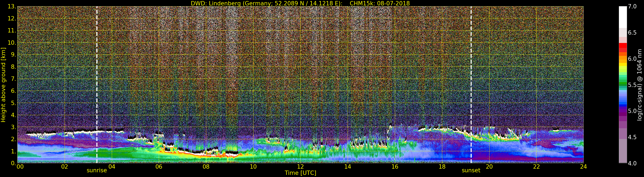Click the time axis tick '24'
644x177 pixels.
point(583,167)
